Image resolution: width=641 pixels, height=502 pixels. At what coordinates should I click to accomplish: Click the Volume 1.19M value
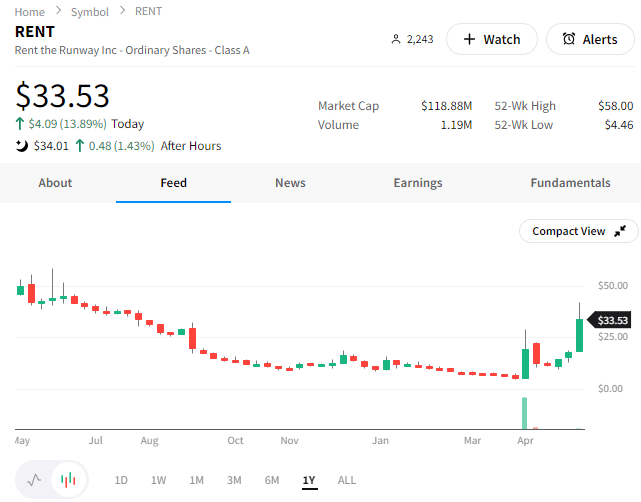coord(456,125)
